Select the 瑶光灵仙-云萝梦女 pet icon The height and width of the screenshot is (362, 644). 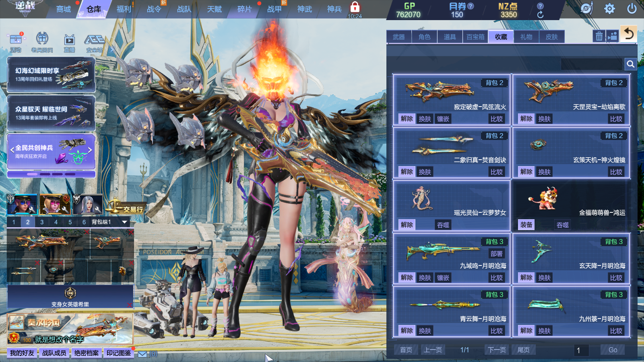[422, 198]
